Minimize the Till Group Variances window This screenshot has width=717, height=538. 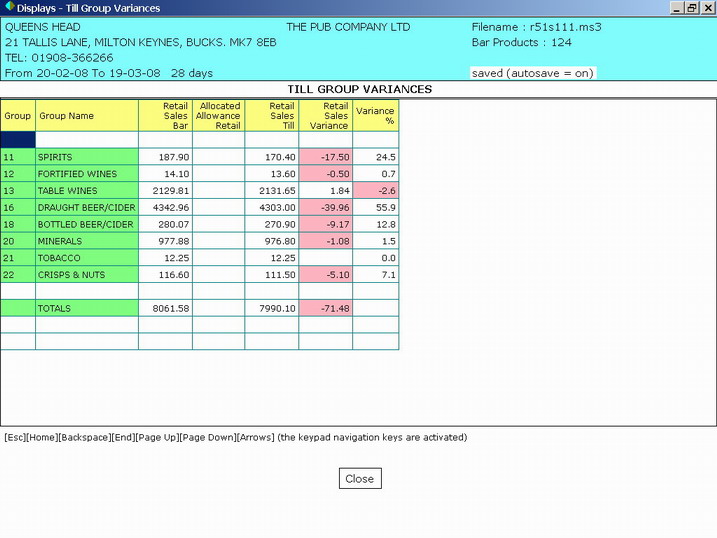[x=676, y=8]
